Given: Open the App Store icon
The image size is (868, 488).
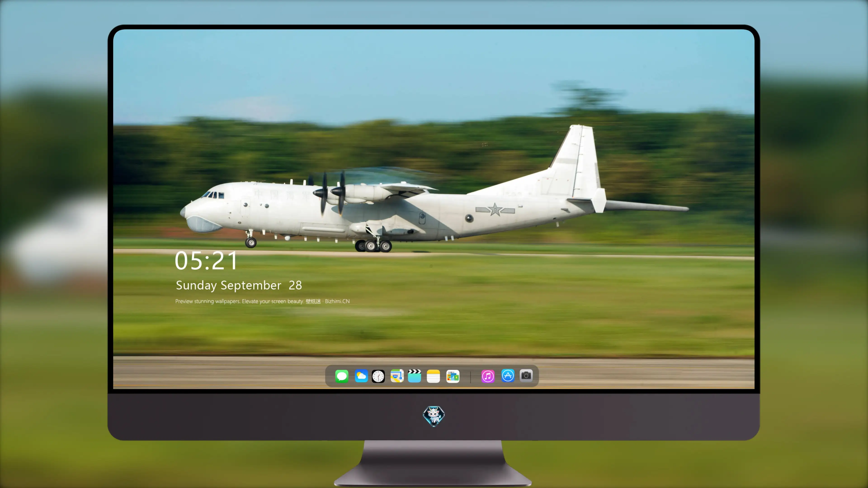Looking at the screenshot, I should coord(508,375).
